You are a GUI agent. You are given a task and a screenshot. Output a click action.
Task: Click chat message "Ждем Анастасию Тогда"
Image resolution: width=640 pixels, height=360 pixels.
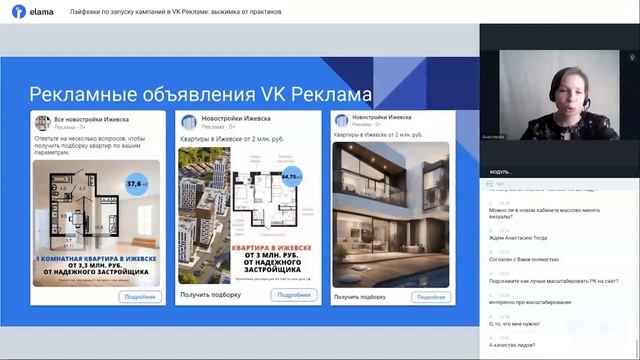[518, 238]
